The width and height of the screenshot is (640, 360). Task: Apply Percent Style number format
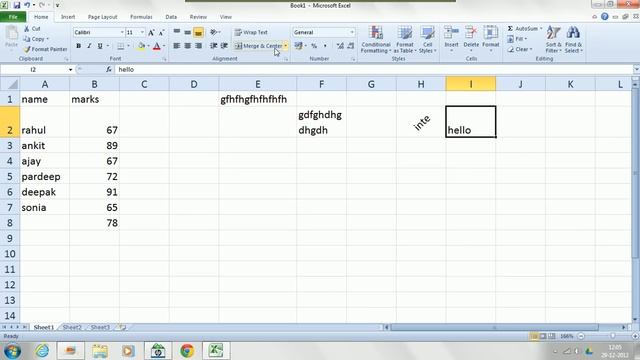[x=314, y=46]
